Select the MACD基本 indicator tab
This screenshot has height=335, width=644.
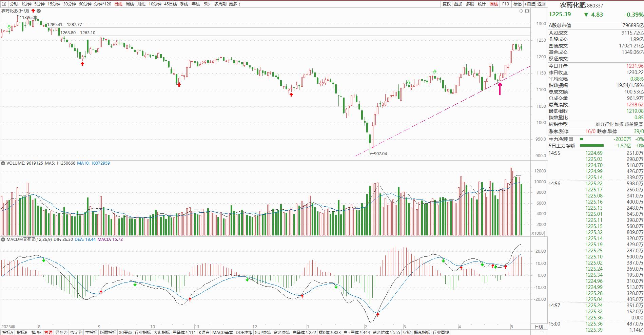(x=222, y=332)
